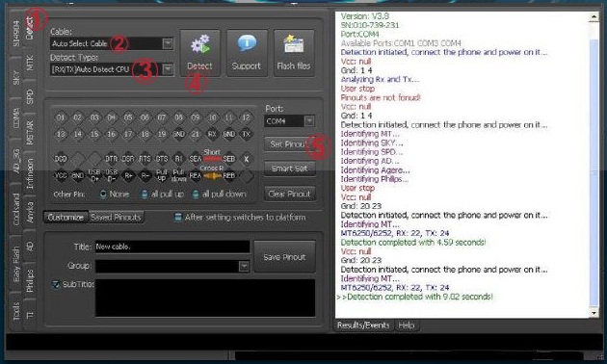Click the Save Pinout button
The image size is (607, 364).
pyautogui.click(x=284, y=257)
